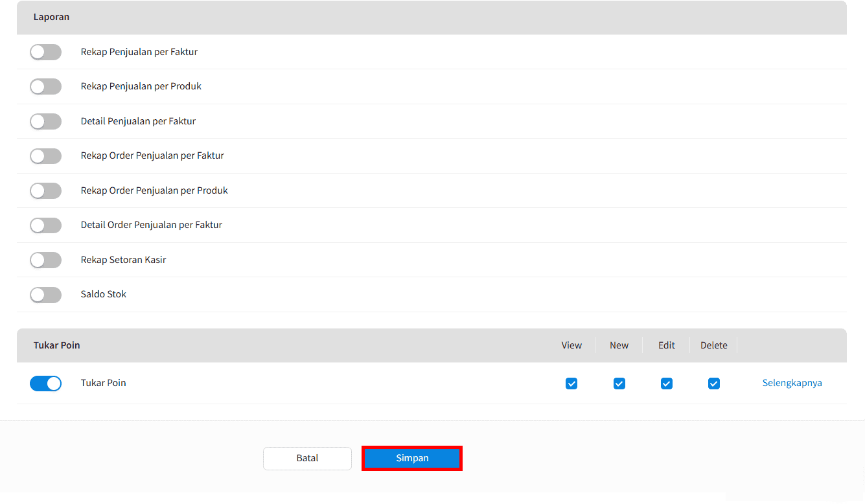Toggle Detail Penjualan per Faktur on
This screenshot has width=865, height=504.
(x=45, y=122)
